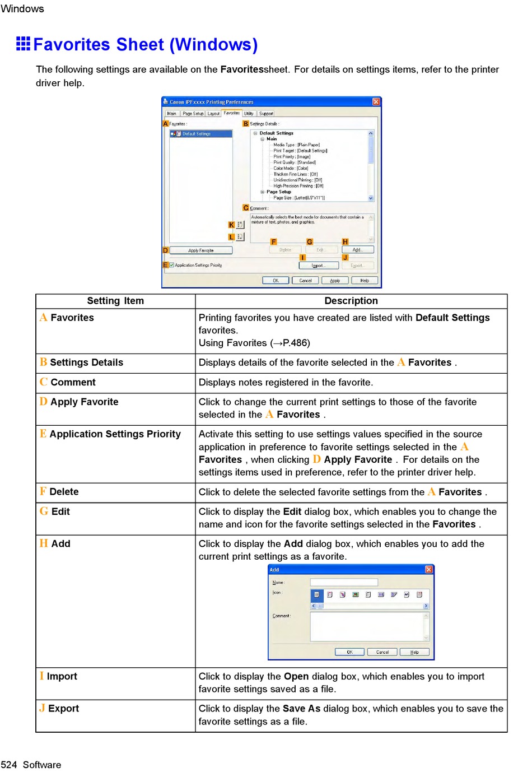This screenshot has width=532, height=772.
Task: Click the Settings Details scroll up arrow
Action: (x=371, y=133)
